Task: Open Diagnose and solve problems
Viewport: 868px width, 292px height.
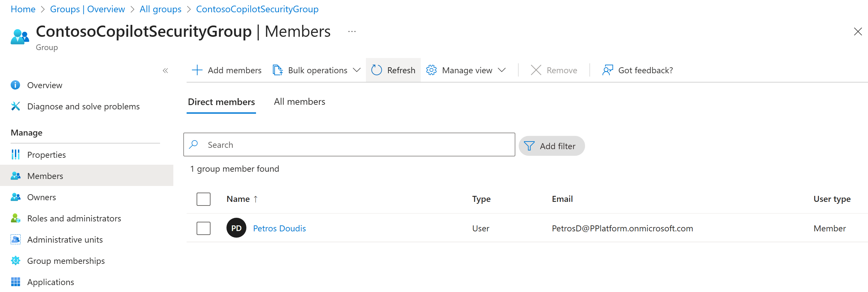Action: click(83, 106)
